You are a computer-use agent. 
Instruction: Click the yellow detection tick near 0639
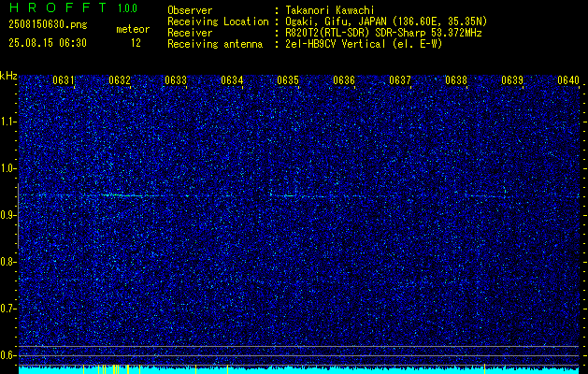click(x=484, y=368)
